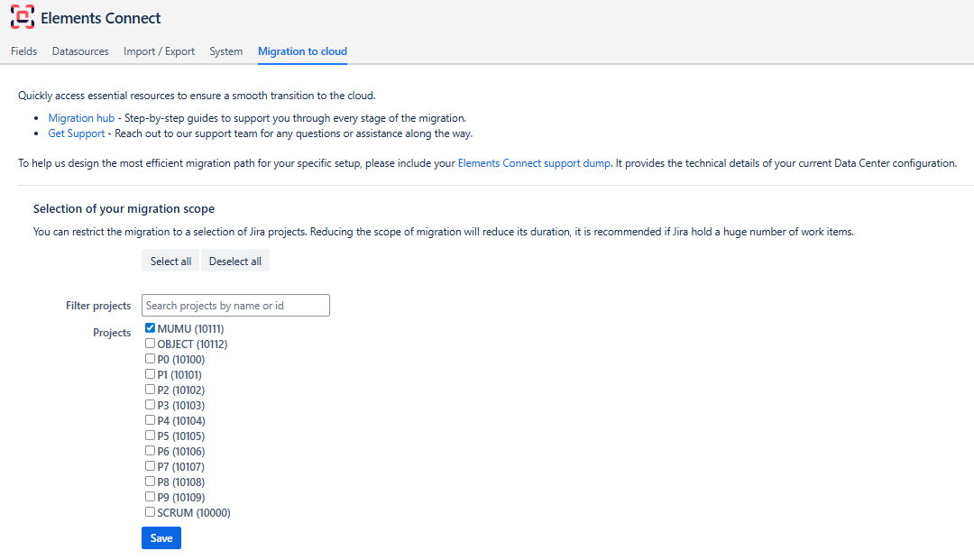Viewport: 974px width, 560px height.
Task: Click the Elements Connect logo icon
Action: (x=23, y=18)
